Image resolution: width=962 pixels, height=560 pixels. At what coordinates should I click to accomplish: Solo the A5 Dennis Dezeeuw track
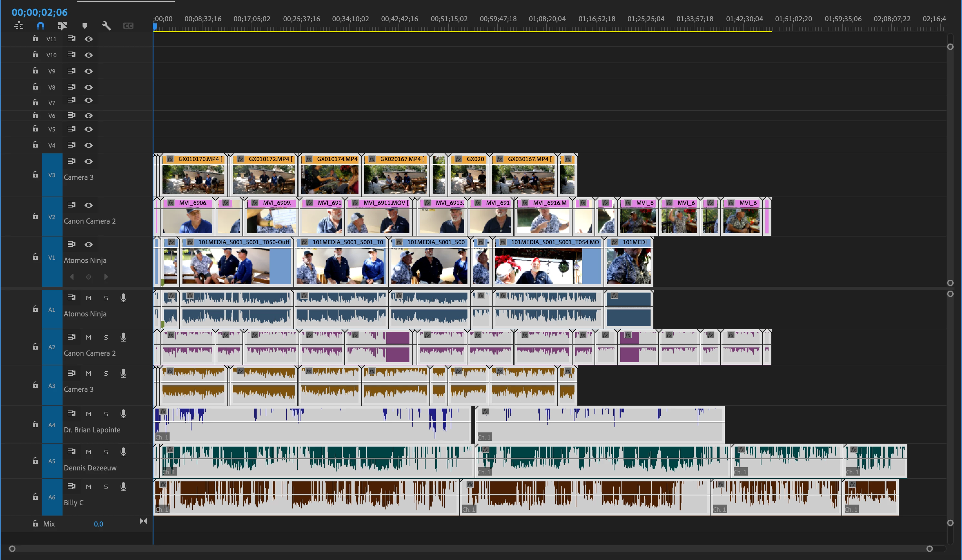tap(106, 452)
